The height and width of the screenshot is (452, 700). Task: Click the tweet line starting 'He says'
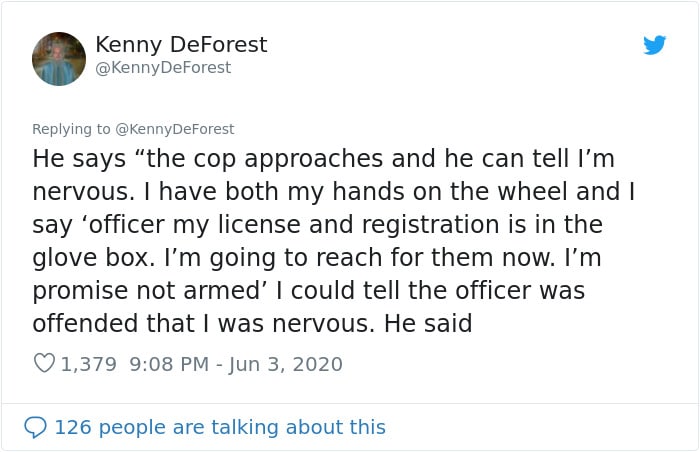324,159
